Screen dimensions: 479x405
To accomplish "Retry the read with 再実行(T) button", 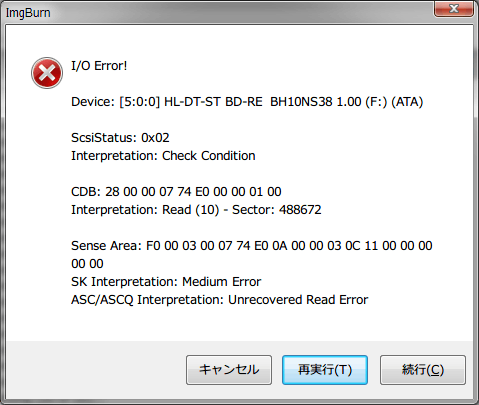I will coord(325,370).
